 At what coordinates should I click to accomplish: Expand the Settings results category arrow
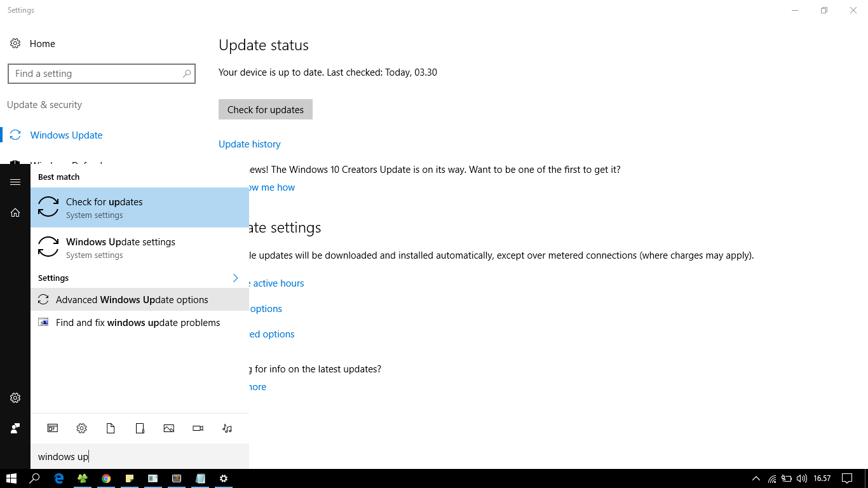[x=235, y=278]
